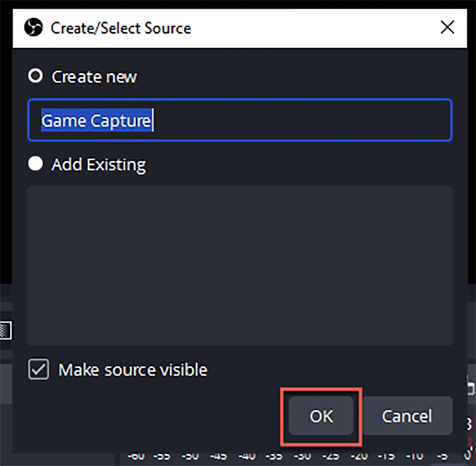Screen dimensions: 476x466
Task: Click the Create new label text
Action: click(94, 77)
